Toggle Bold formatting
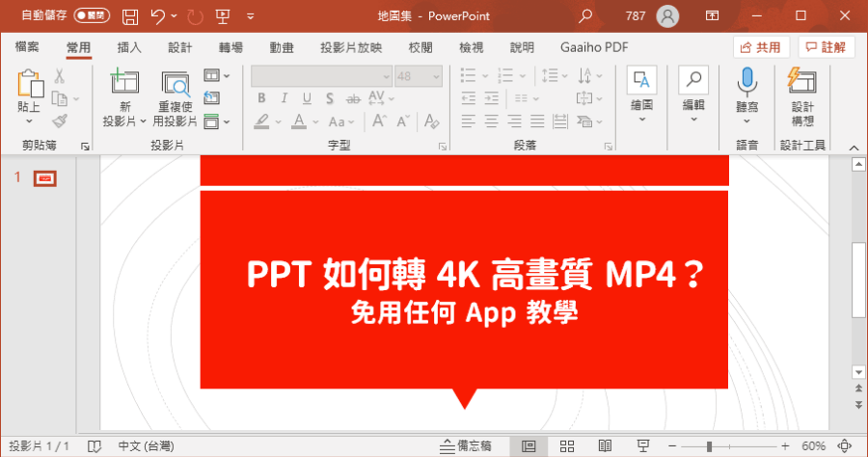The image size is (868, 457). coord(261,98)
